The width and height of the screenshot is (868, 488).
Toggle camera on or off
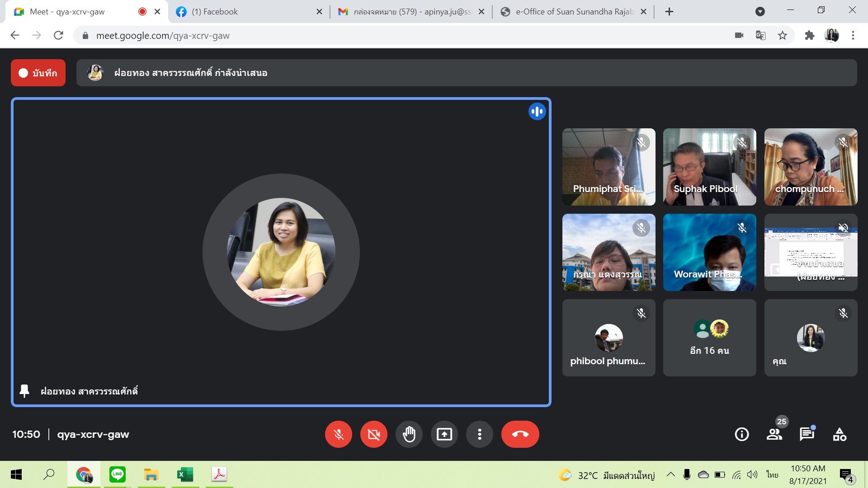[373, 434]
